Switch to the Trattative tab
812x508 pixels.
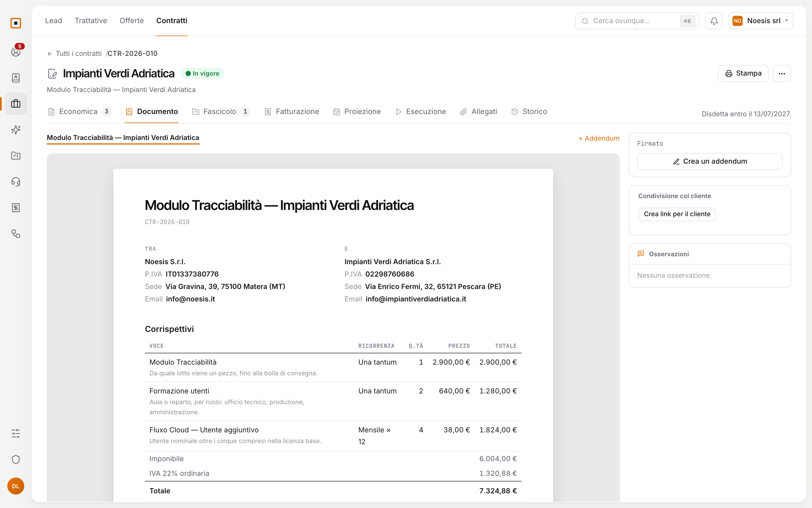[x=91, y=21]
